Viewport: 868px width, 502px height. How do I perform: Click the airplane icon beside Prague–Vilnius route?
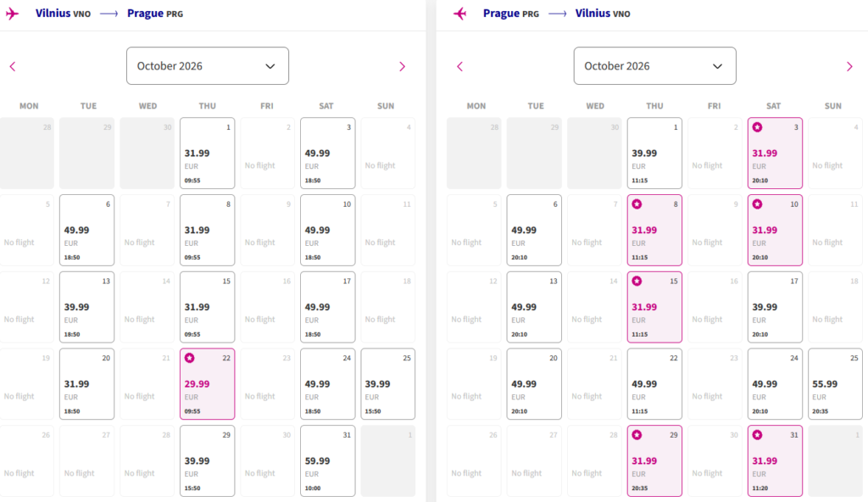(460, 14)
